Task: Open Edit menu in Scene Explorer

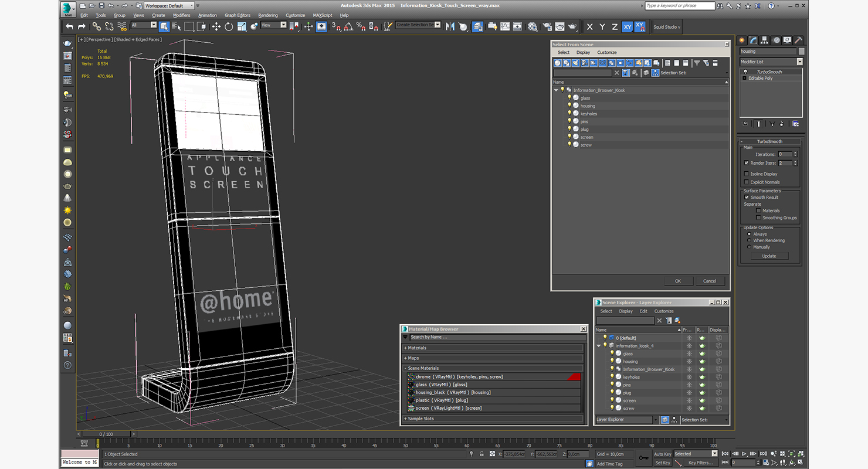Action: (643, 311)
